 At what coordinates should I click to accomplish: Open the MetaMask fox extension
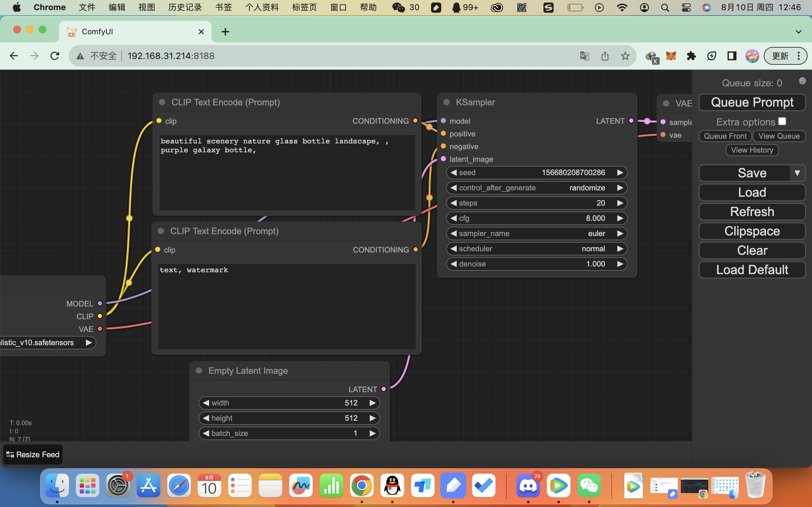pyautogui.click(x=671, y=56)
